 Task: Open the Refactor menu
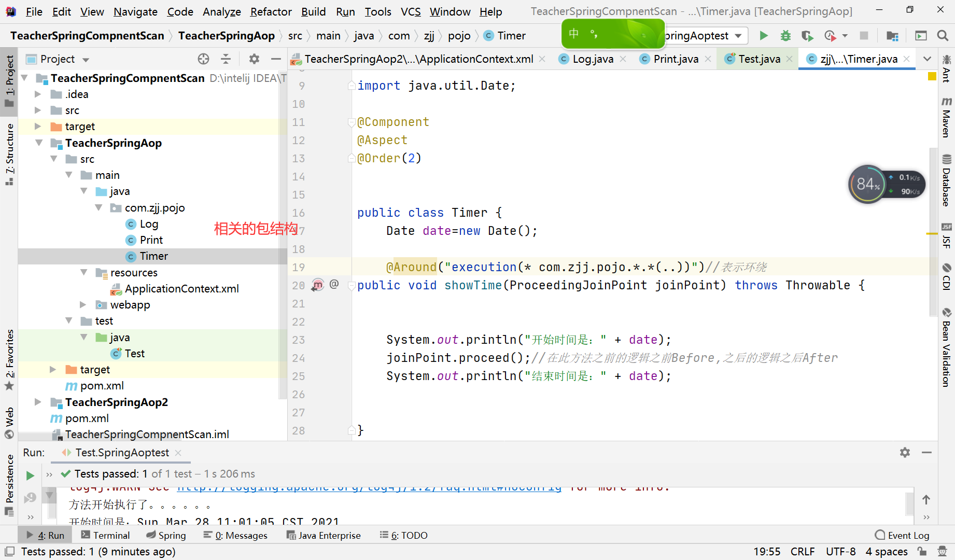click(x=271, y=11)
